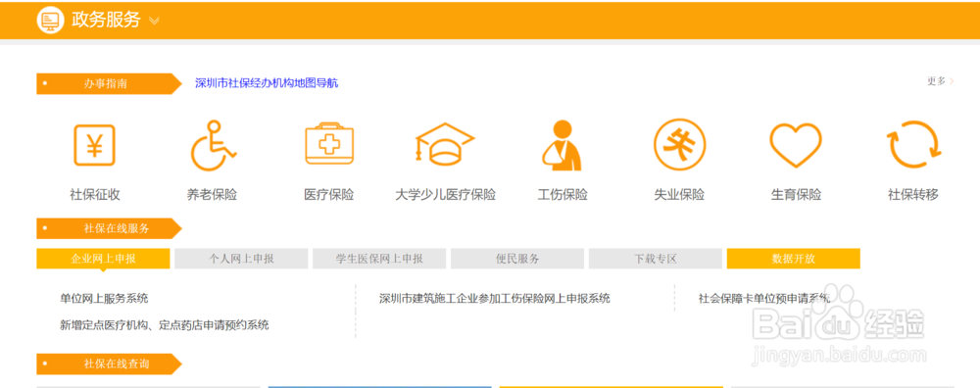Screen dimensions: 980x388
Task: Open the 社保征收 yen sign icon
Action: (94, 145)
